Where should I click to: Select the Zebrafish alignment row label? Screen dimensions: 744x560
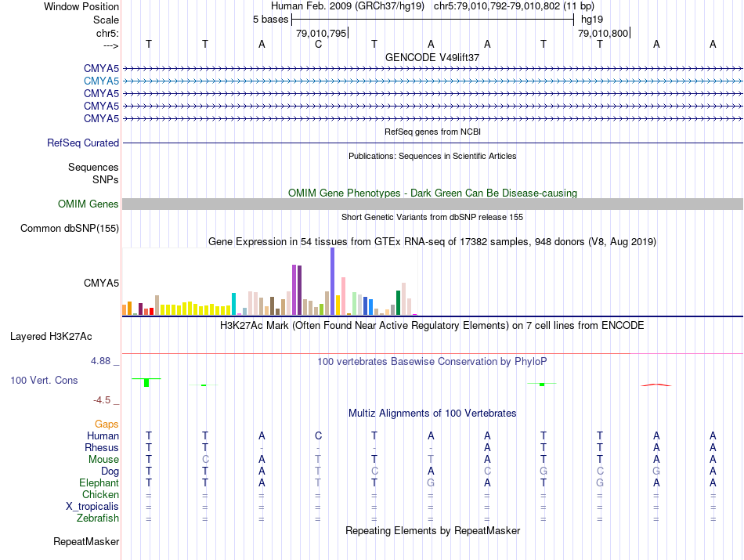(x=98, y=518)
